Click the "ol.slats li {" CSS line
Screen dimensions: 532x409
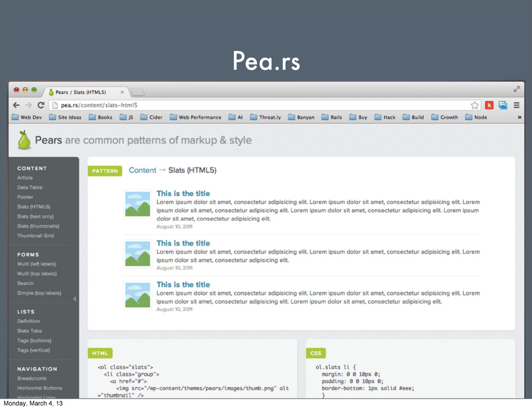click(x=336, y=367)
